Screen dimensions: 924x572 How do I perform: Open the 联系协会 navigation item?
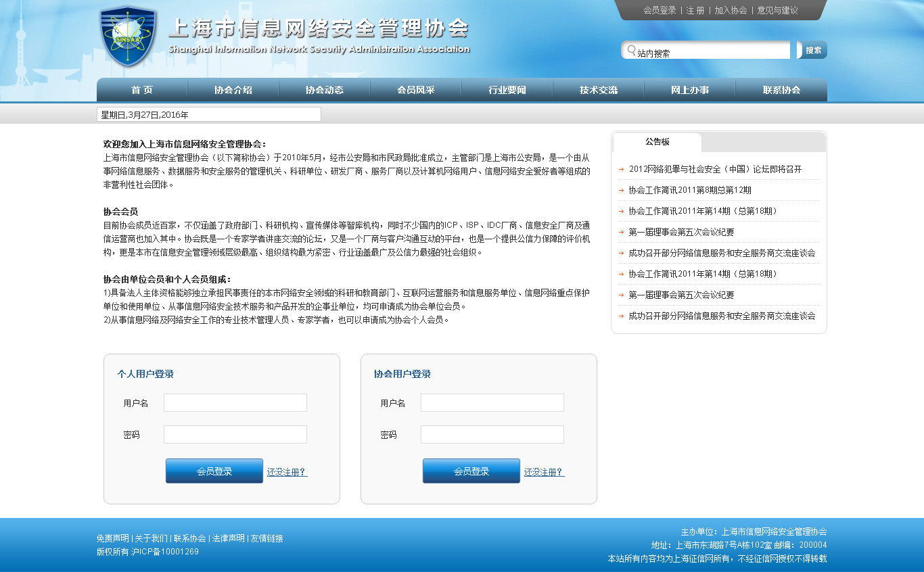click(x=781, y=90)
